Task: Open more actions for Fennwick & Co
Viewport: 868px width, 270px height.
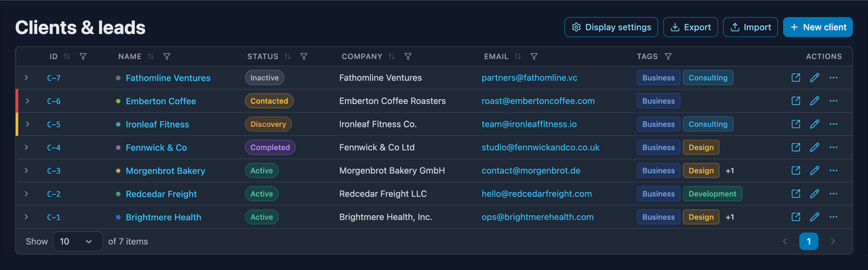Action: click(833, 147)
